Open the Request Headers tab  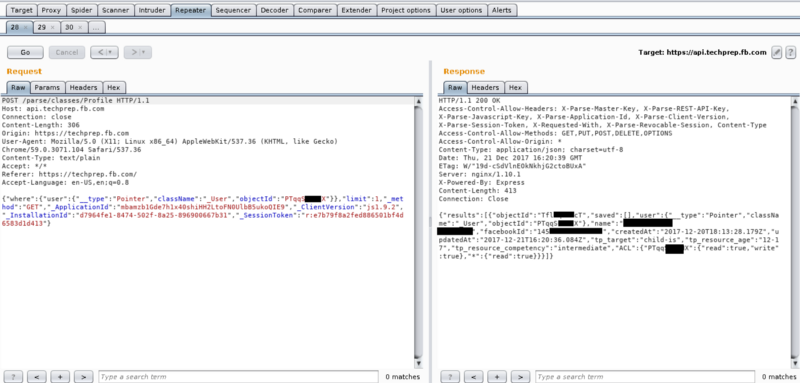pyautogui.click(x=84, y=88)
